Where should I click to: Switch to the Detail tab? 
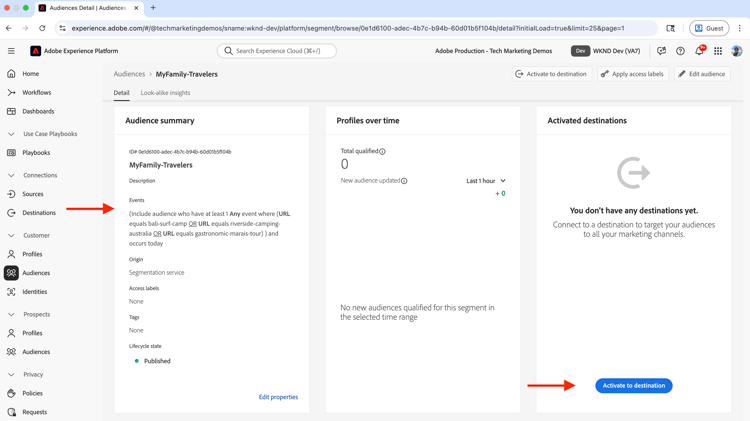coord(121,93)
